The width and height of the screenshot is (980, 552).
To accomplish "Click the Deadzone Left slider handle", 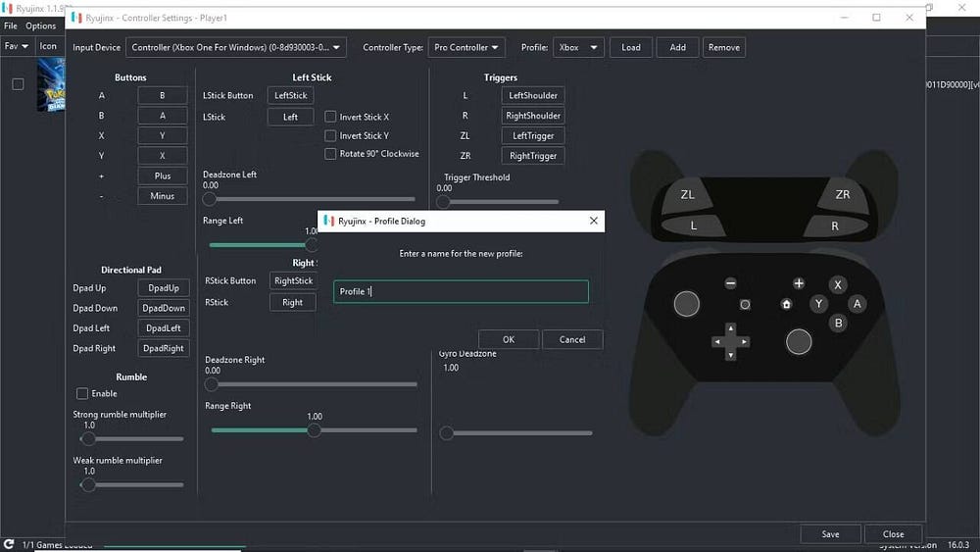I will (x=210, y=199).
